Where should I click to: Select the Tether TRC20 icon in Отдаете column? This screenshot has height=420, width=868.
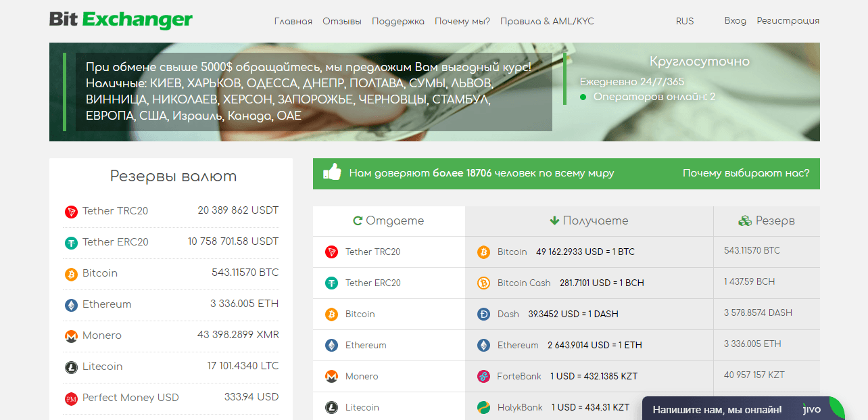[x=331, y=252]
